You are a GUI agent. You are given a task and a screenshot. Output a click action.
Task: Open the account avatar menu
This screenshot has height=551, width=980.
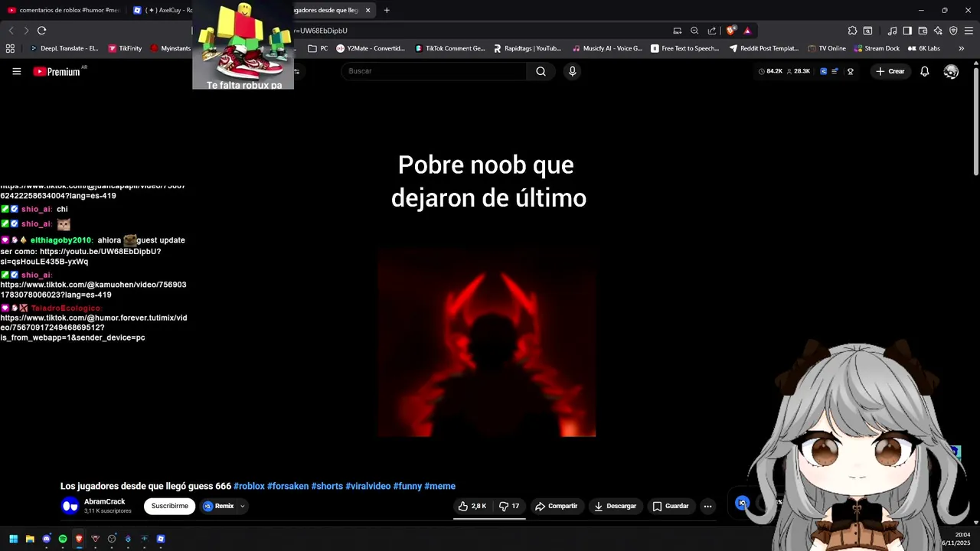click(951, 71)
